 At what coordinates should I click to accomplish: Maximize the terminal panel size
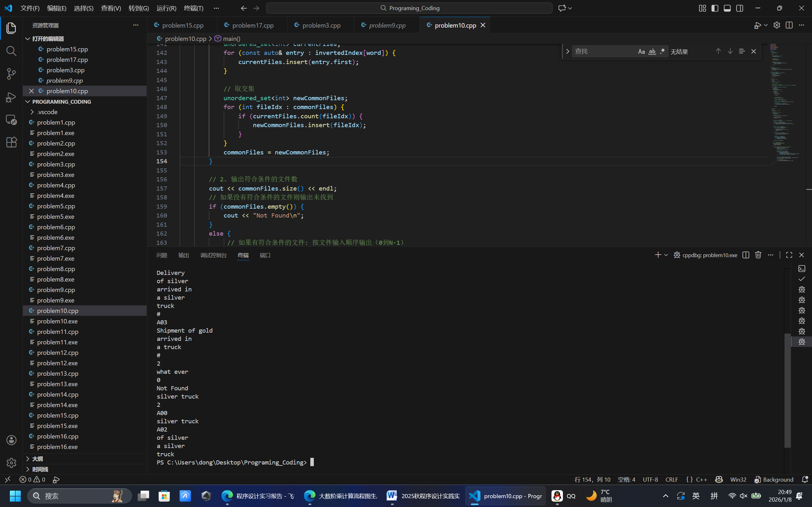pyautogui.click(x=789, y=255)
